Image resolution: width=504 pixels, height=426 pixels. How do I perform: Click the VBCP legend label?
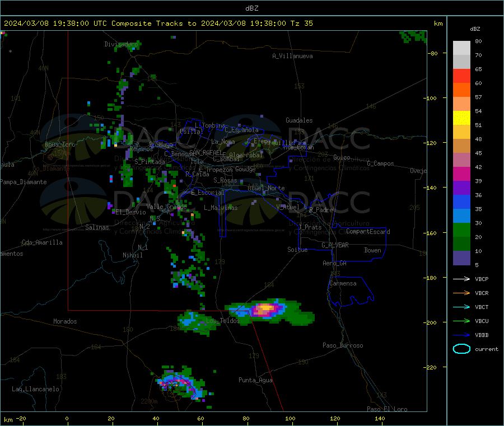pos(482,279)
